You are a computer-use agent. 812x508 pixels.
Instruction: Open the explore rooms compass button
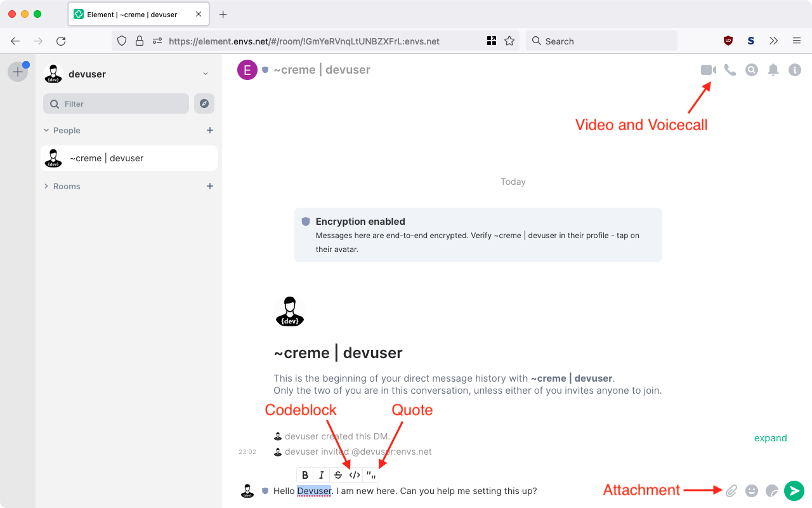point(204,104)
